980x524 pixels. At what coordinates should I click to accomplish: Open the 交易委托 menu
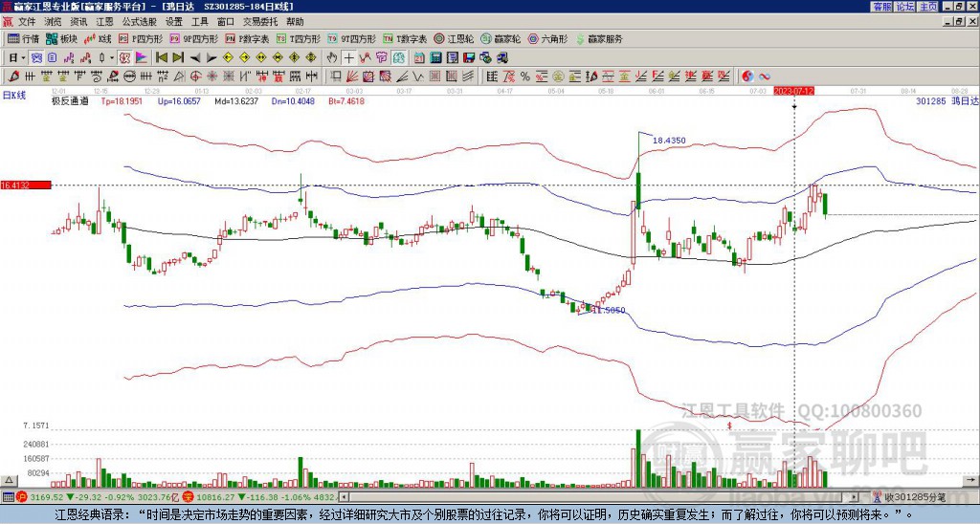point(260,22)
